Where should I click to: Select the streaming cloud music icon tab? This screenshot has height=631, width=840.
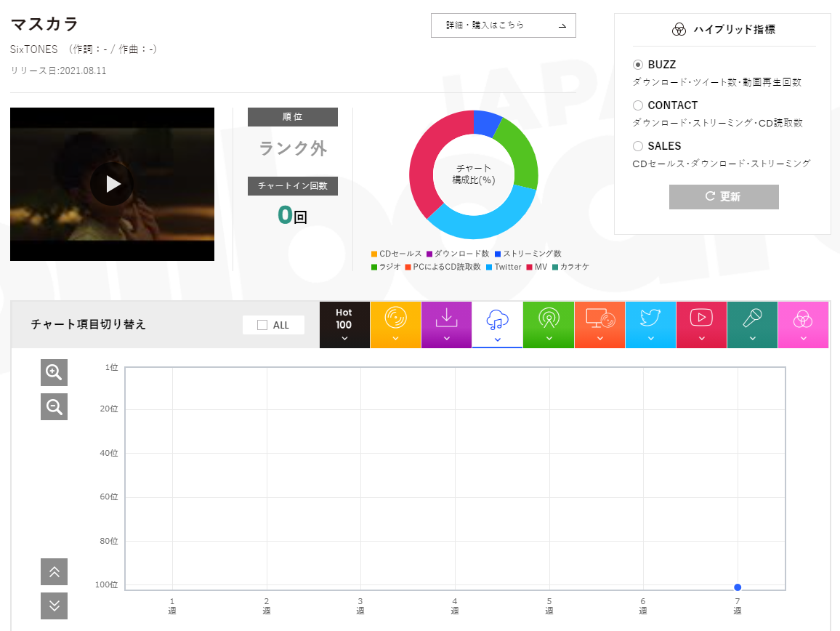[497, 325]
